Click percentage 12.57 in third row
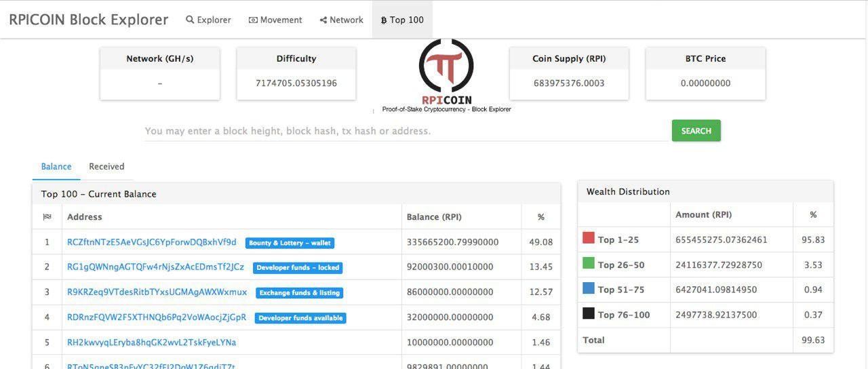The height and width of the screenshot is (369, 868). [541, 292]
